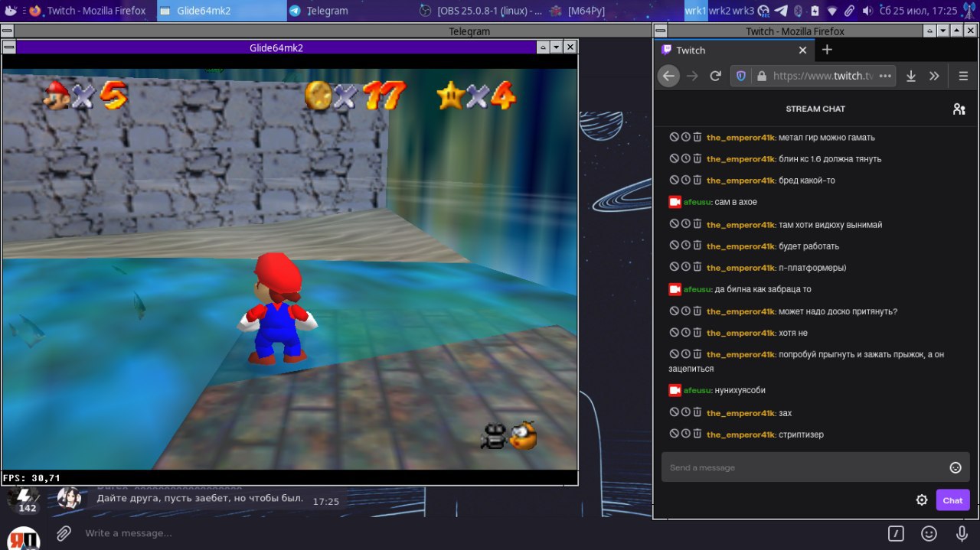
Task: Ban user on message 'там хоти видюху вынимай'
Action: (x=674, y=224)
